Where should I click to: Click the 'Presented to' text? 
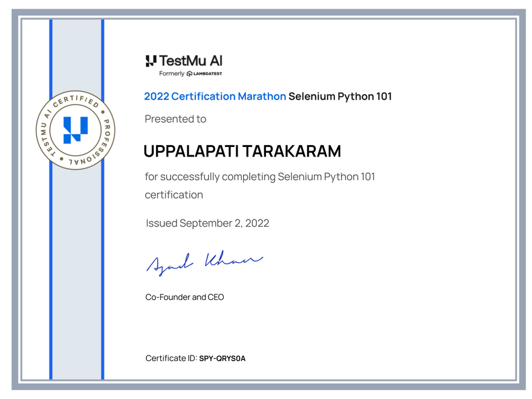pyautogui.click(x=175, y=118)
